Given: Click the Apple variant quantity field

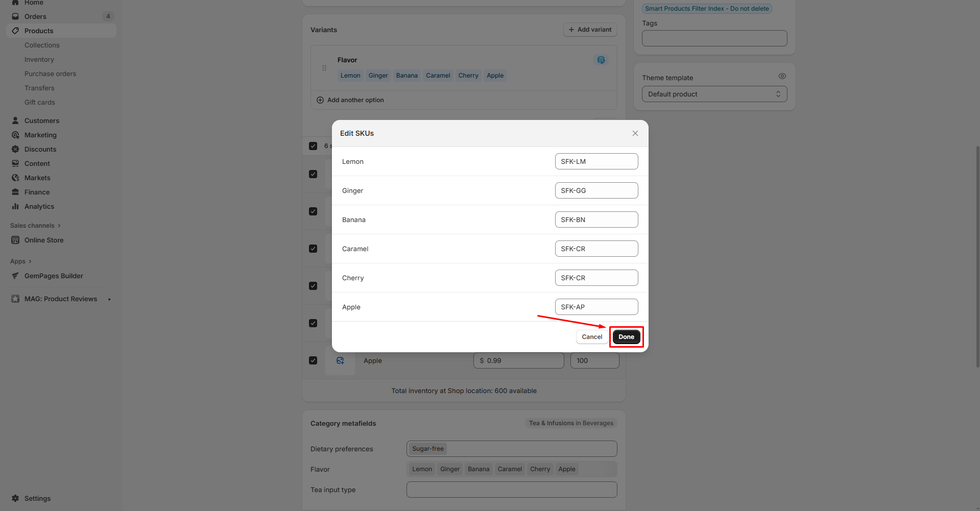Looking at the screenshot, I should 595,360.
